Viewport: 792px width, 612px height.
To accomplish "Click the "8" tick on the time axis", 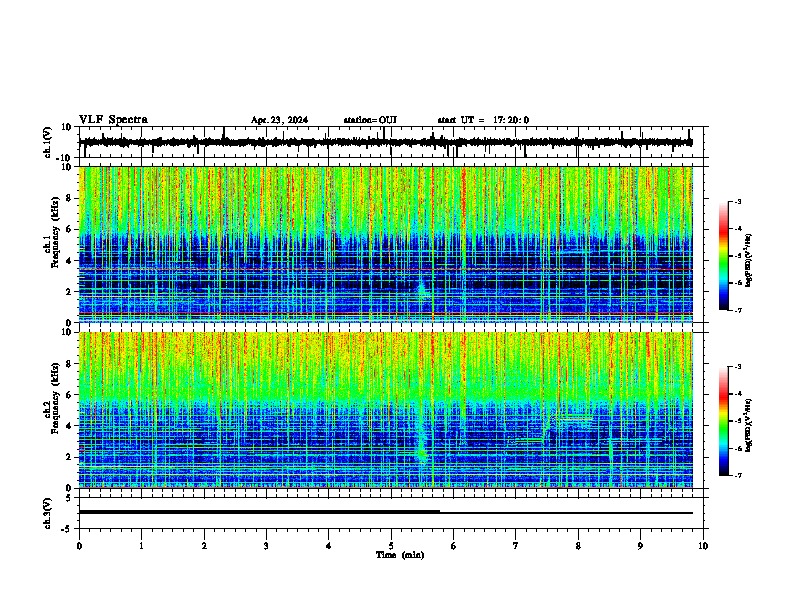I will pos(578,546).
